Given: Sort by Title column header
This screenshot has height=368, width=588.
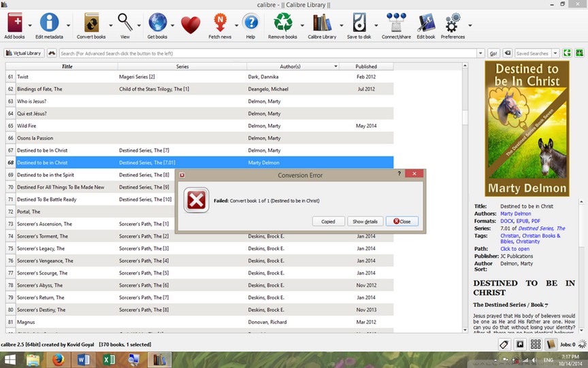Looking at the screenshot, I should coord(67,67).
